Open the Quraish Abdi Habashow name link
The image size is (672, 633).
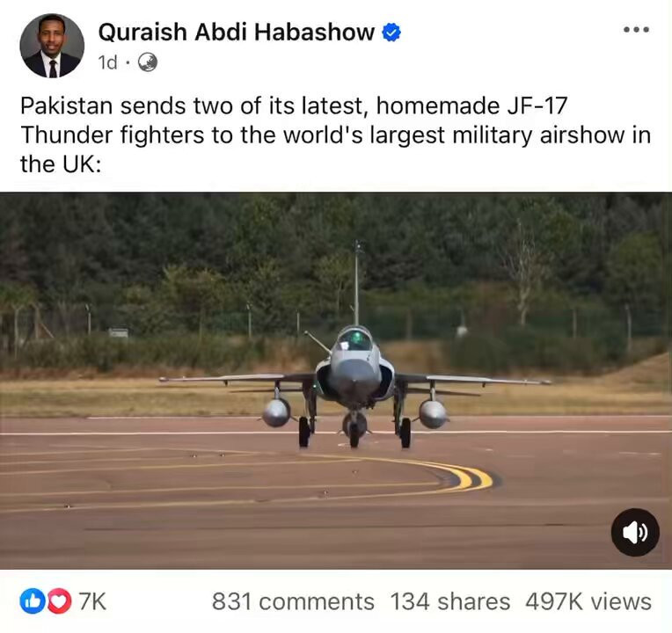coord(236,33)
